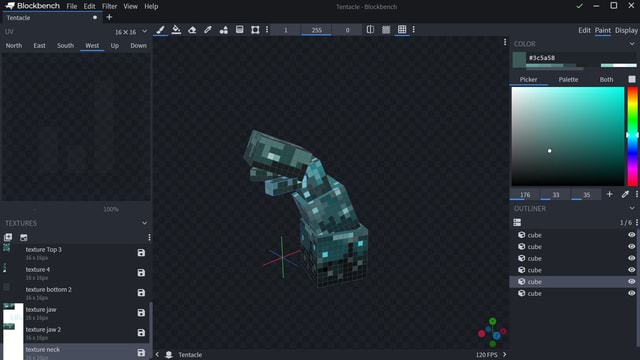Save texture bottom 2
This screenshot has height=360, width=640.
coord(141,293)
